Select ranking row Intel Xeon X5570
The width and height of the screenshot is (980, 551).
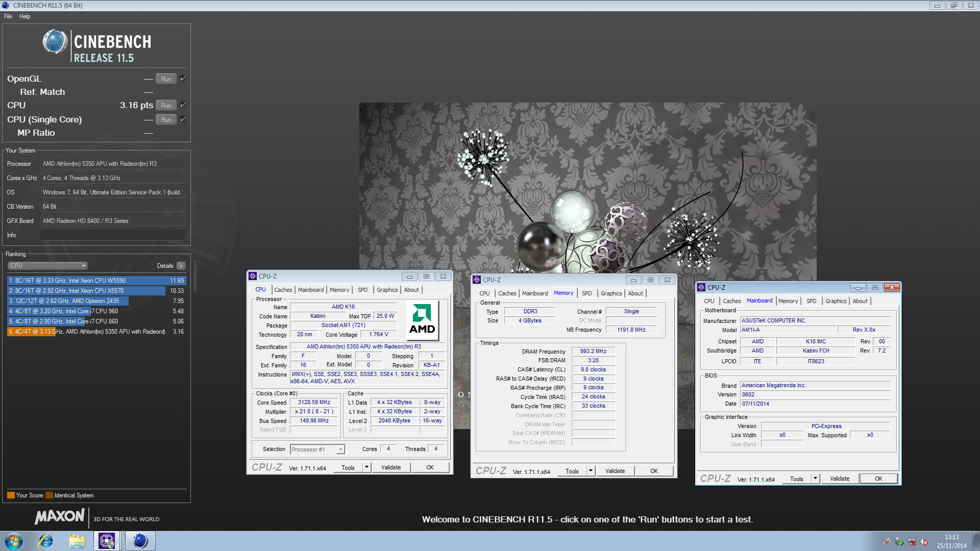pyautogui.click(x=96, y=291)
